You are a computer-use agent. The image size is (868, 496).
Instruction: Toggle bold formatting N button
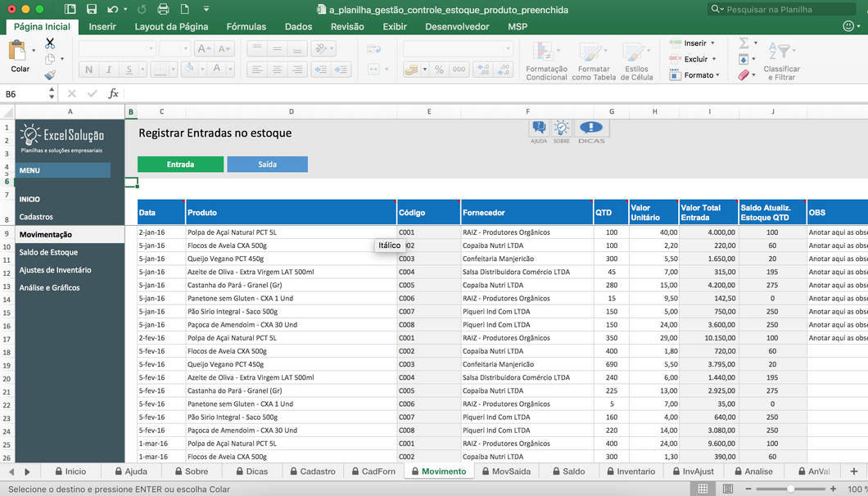tap(88, 70)
